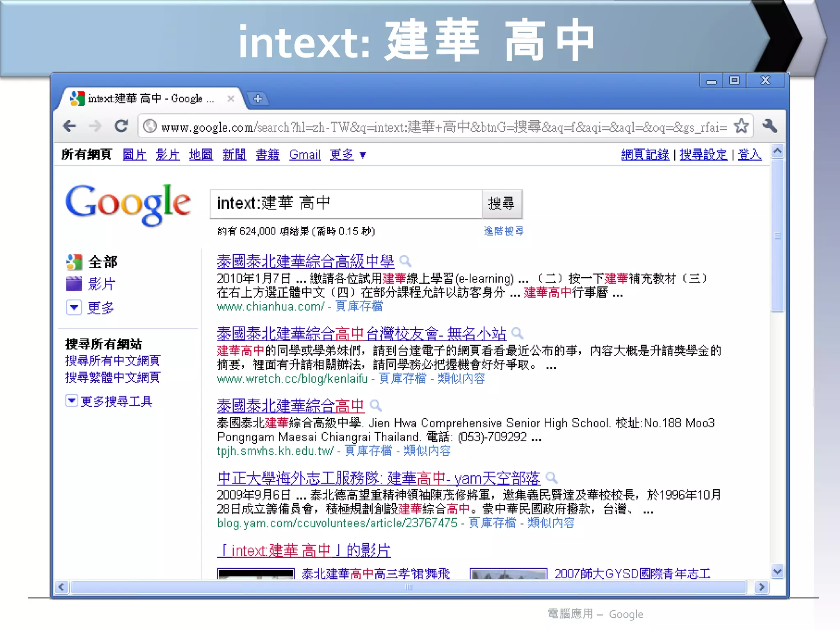Preview the 泰國泰北建華綜合高級中學 result with magnifier
840x630 pixels.
click(405, 261)
